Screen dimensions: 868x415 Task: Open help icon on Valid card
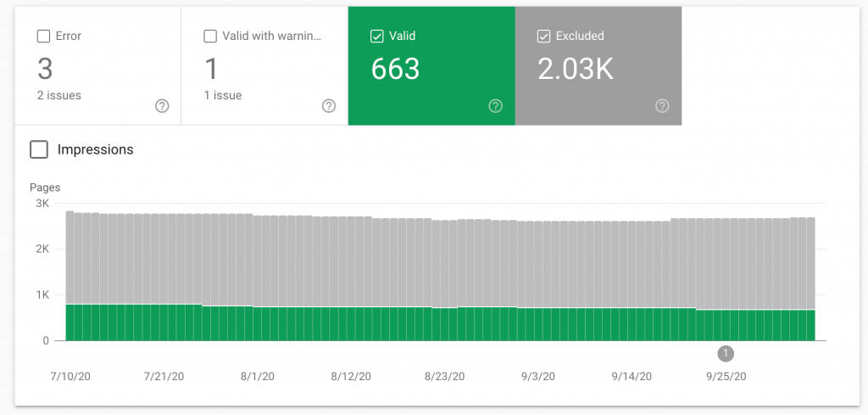495,106
